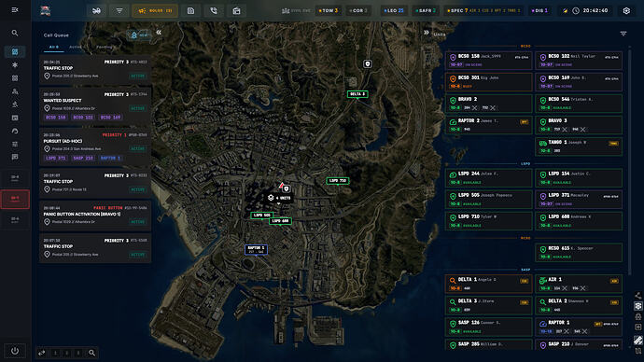Open the search tool in the left sidebar

[x=15, y=33]
